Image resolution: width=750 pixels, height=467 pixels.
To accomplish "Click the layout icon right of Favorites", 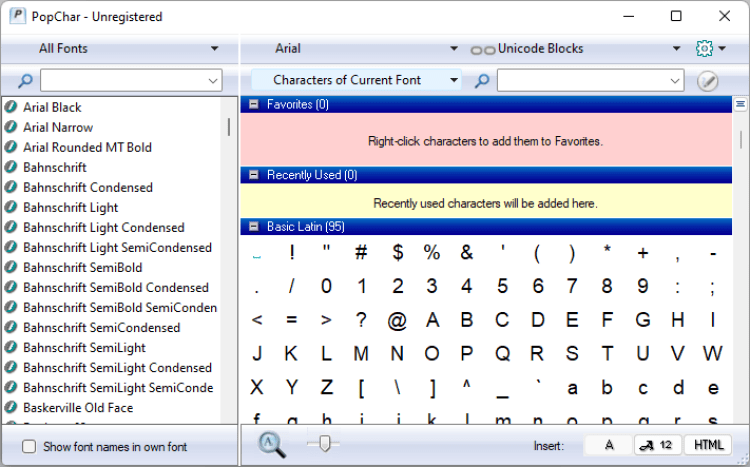I will (x=740, y=104).
